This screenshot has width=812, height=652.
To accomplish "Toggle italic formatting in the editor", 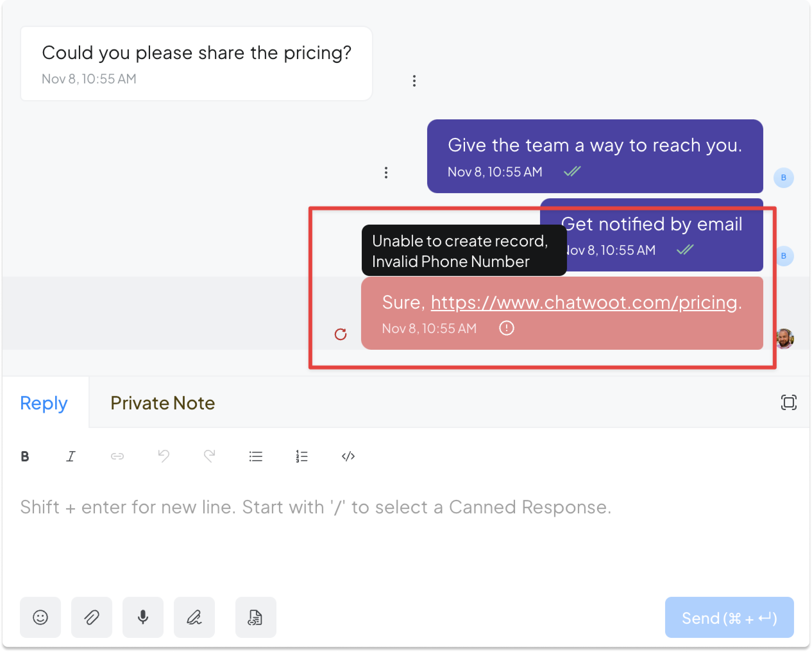I will point(71,456).
